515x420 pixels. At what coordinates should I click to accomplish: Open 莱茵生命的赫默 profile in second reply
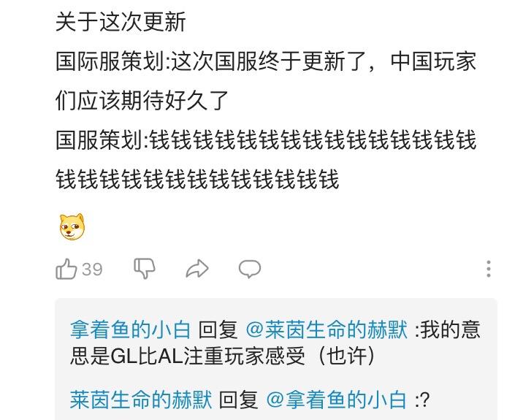pyautogui.click(x=140, y=400)
